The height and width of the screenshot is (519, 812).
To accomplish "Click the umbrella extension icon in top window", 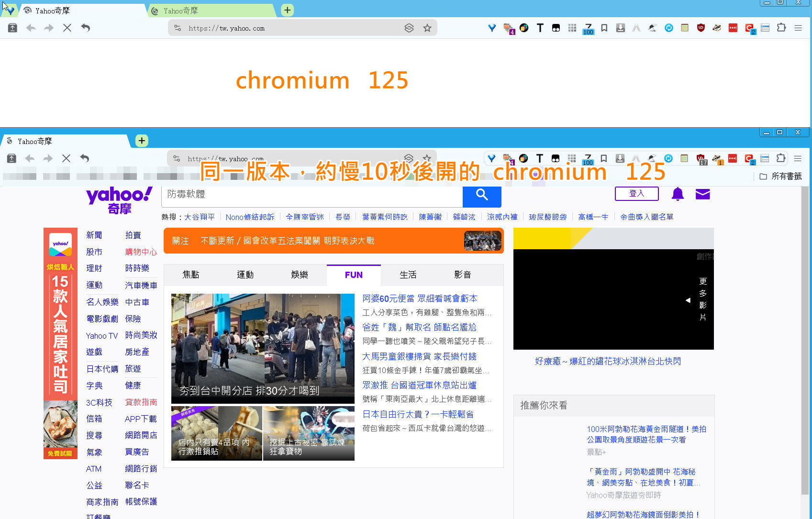I will [x=653, y=28].
